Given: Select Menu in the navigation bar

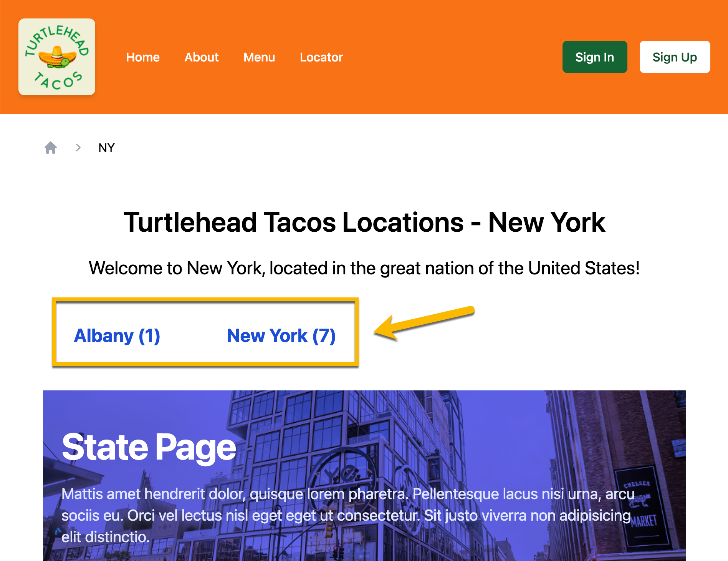Looking at the screenshot, I should tap(259, 57).
